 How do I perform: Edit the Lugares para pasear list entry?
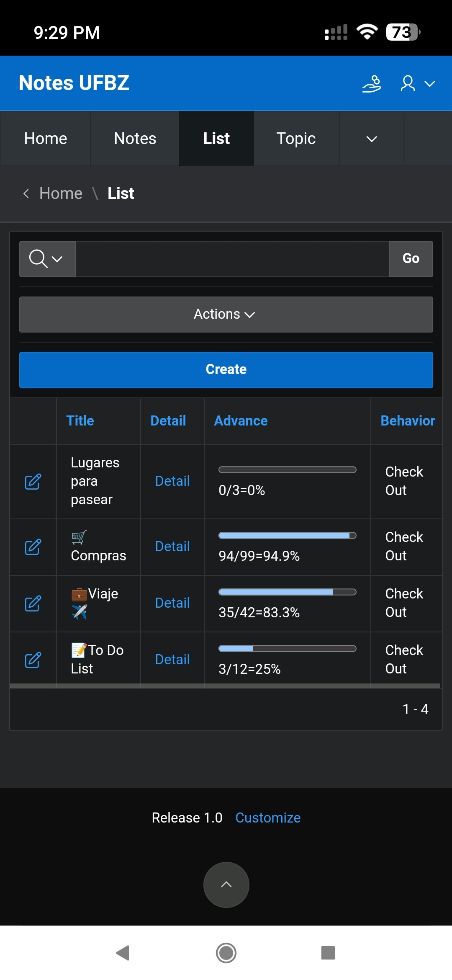point(33,482)
